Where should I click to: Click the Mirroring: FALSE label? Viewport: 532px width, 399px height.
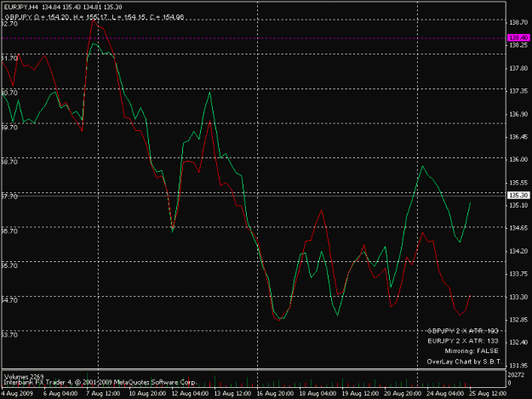click(472, 351)
